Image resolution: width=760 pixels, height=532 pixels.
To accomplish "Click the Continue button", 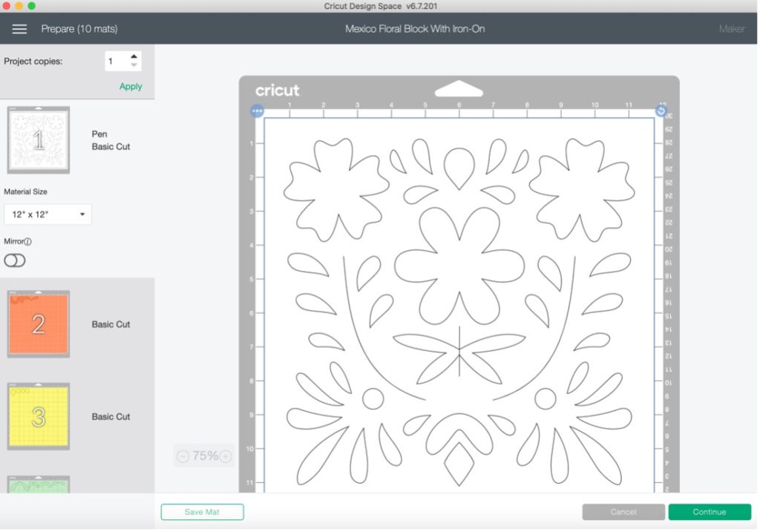I will (709, 512).
